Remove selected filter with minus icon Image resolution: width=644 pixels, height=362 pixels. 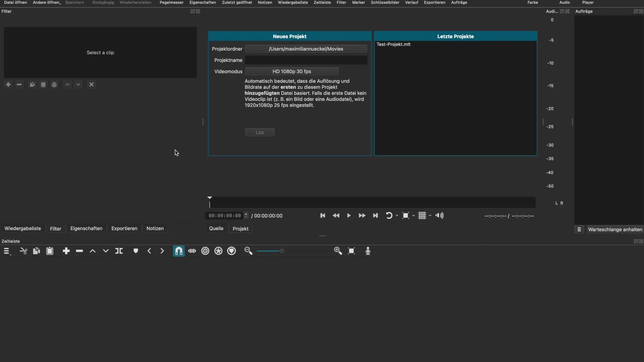coord(19,84)
